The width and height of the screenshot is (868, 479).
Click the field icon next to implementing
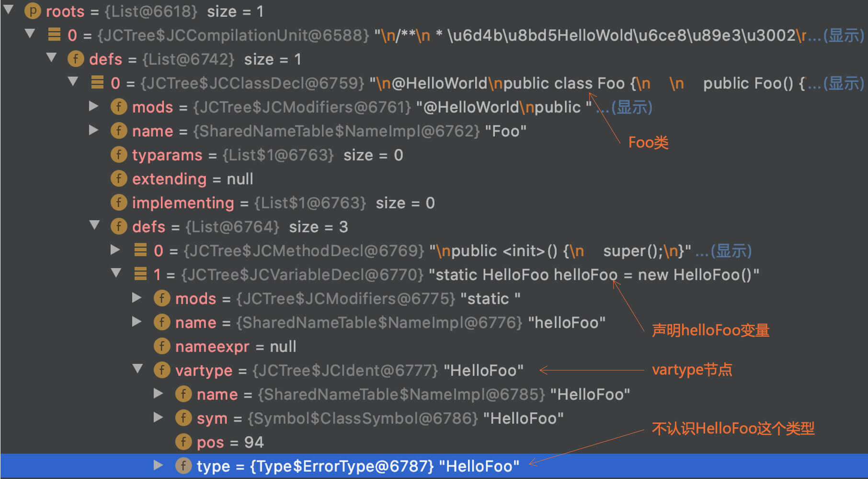coord(118,203)
